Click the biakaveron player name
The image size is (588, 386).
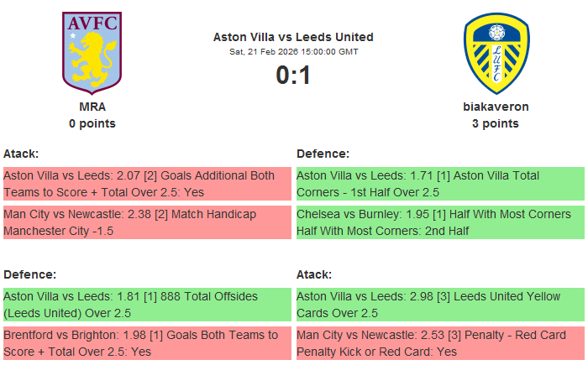click(496, 107)
